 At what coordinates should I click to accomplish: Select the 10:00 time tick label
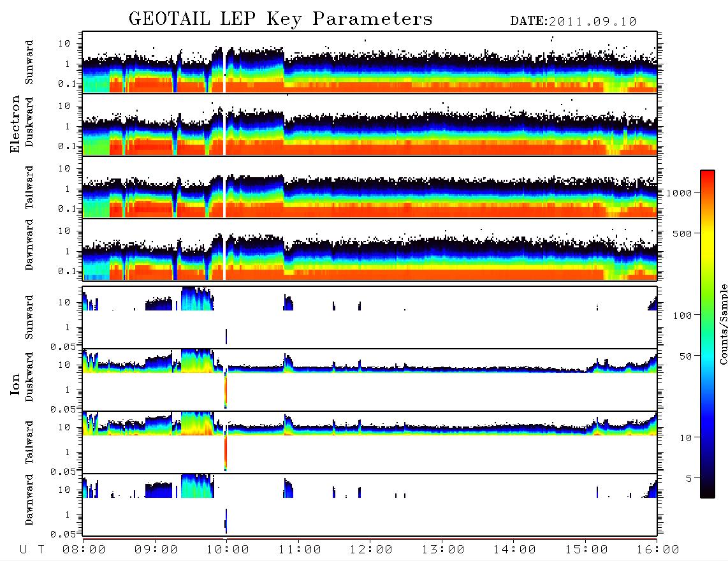(x=228, y=550)
